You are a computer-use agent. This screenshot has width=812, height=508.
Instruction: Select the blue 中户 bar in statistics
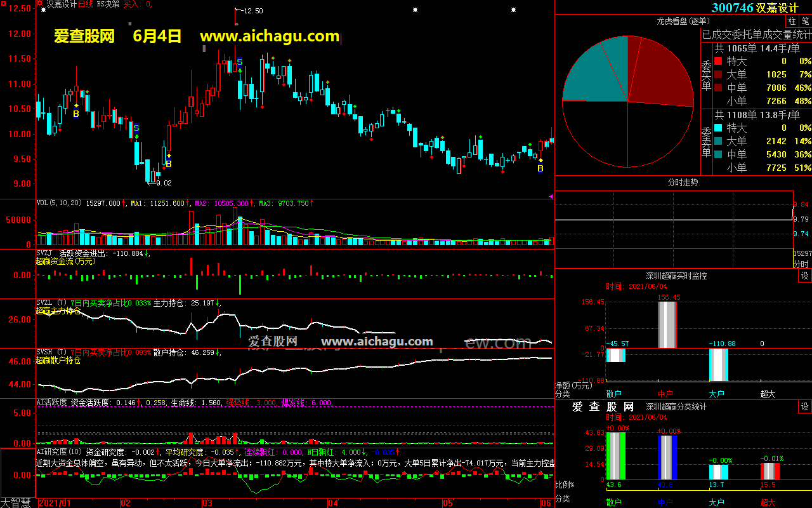(x=667, y=458)
